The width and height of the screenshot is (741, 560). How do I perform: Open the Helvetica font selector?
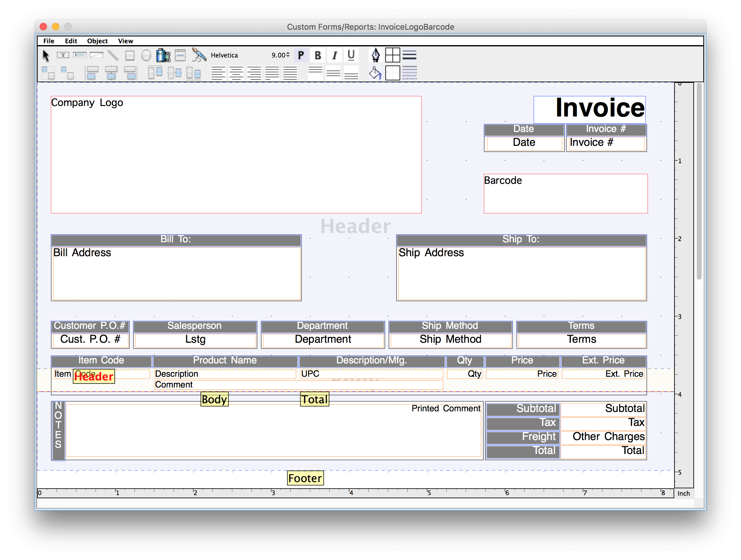coord(225,55)
